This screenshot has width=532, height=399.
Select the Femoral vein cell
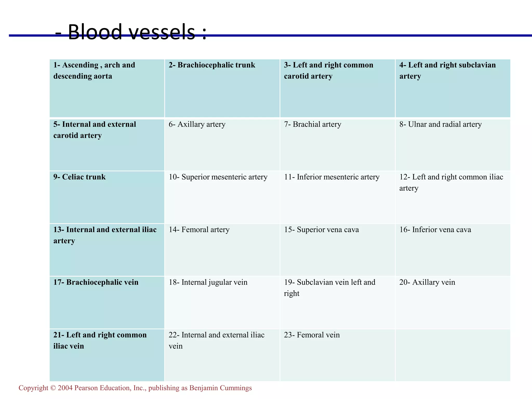tap(338, 355)
